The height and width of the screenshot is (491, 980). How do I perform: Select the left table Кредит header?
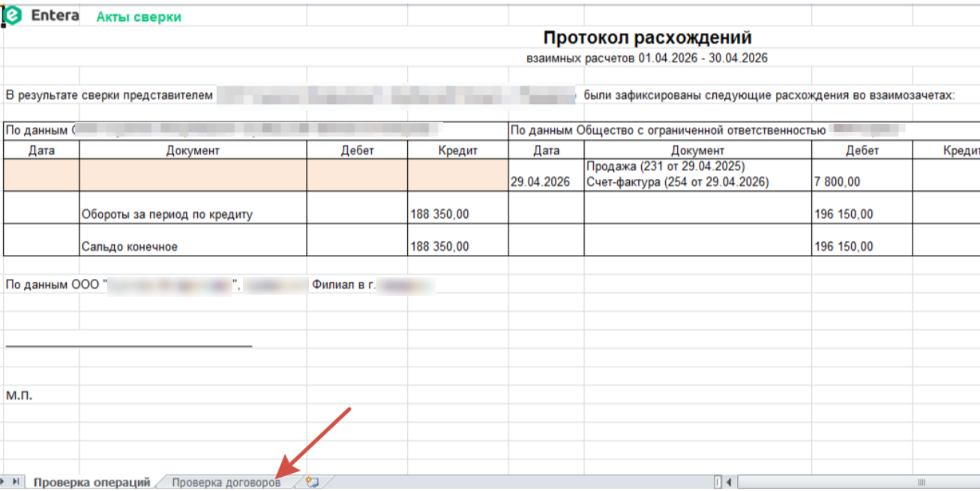click(x=457, y=150)
